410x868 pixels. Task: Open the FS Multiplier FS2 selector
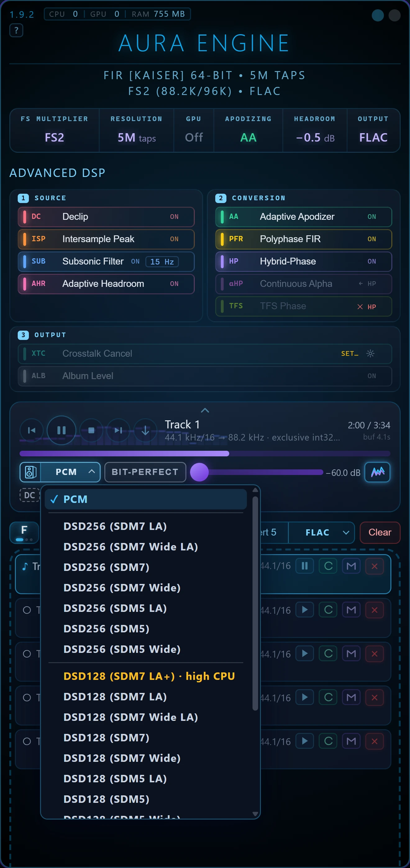[x=55, y=130]
